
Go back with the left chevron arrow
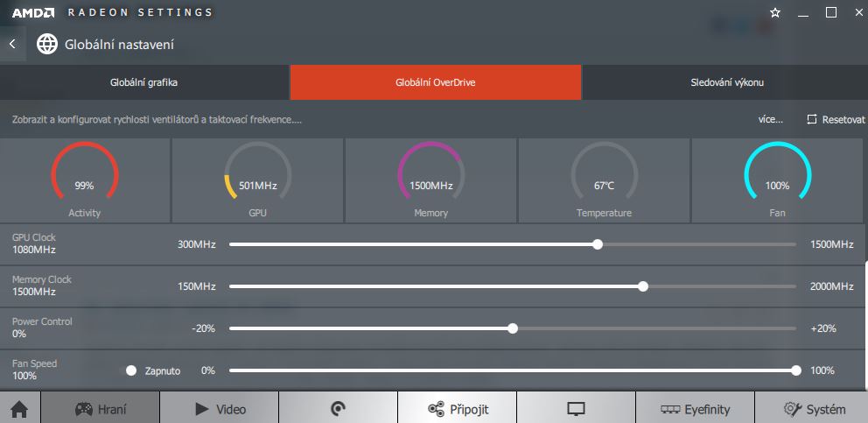point(12,44)
